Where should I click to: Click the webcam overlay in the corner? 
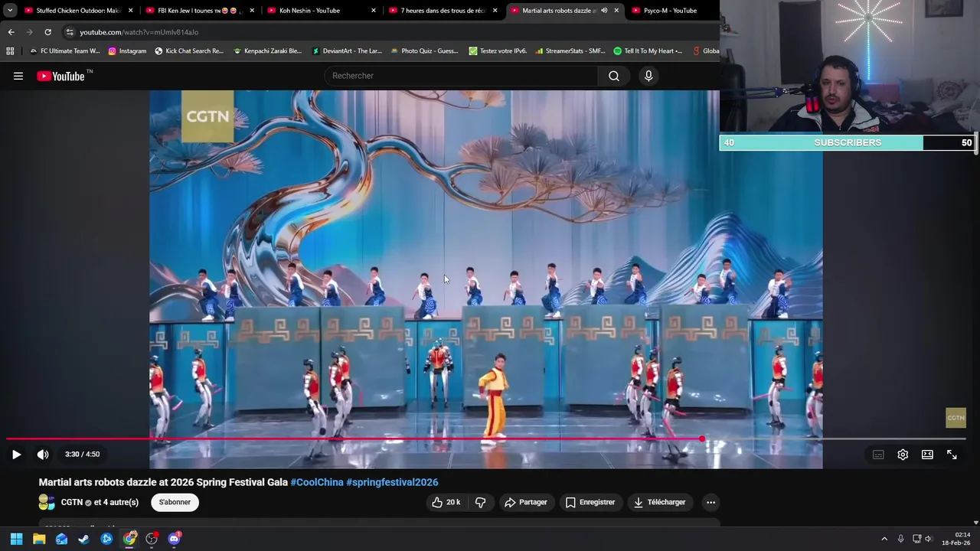pyautogui.click(x=850, y=67)
